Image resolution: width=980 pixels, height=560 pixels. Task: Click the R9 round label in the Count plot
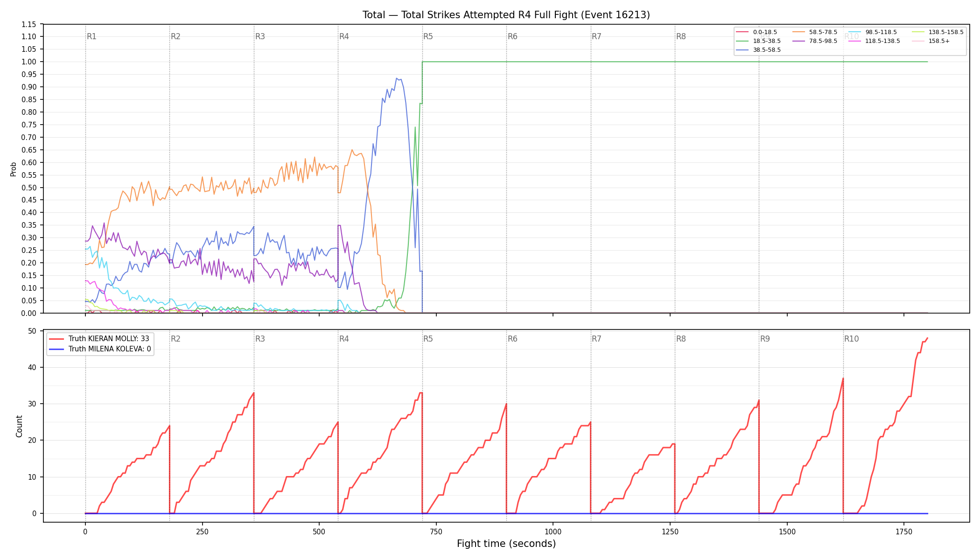pyautogui.click(x=765, y=339)
